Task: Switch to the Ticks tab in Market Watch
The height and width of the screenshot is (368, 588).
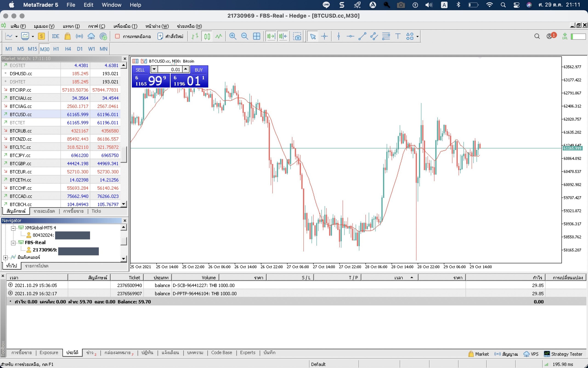Action: 96,211
